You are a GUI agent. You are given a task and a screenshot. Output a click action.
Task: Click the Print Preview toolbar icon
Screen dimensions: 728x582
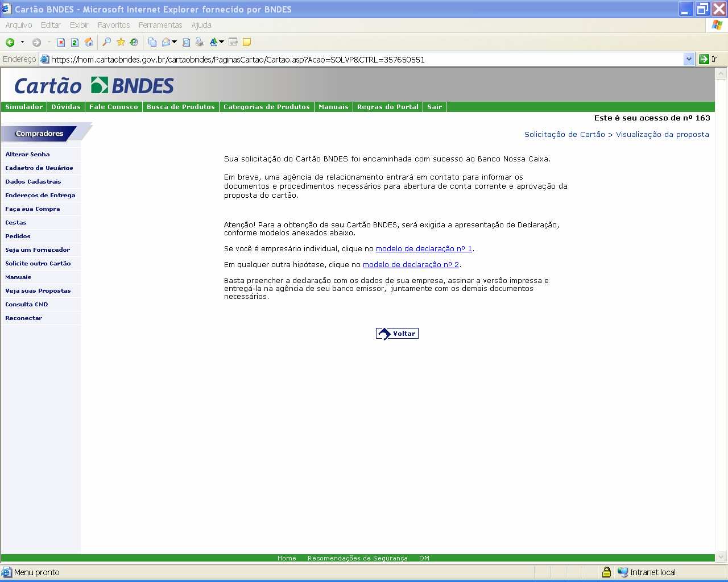click(186, 42)
